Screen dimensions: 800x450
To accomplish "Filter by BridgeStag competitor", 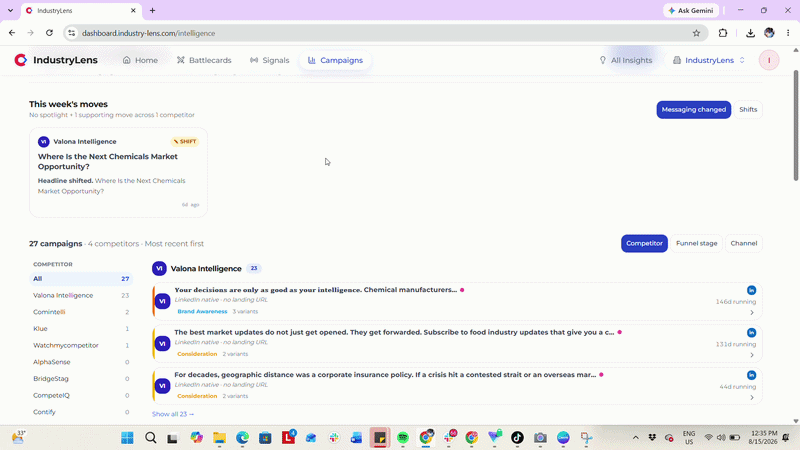I will pyautogui.click(x=81, y=379).
